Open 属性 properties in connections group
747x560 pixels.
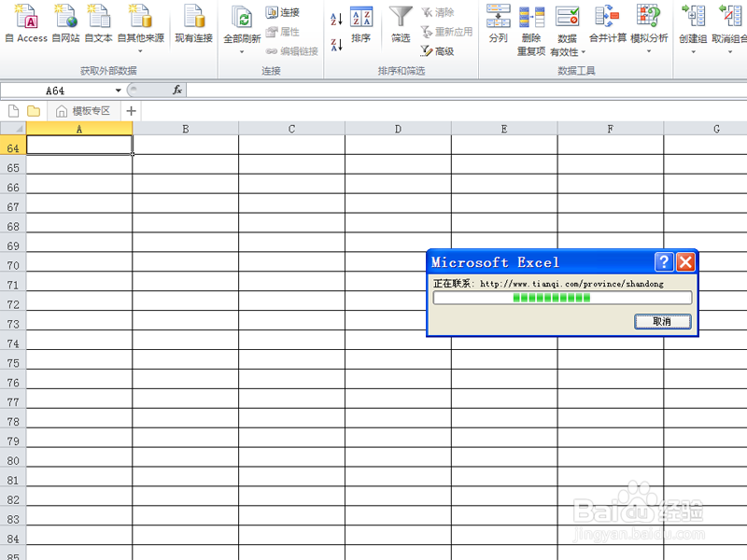(283, 32)
